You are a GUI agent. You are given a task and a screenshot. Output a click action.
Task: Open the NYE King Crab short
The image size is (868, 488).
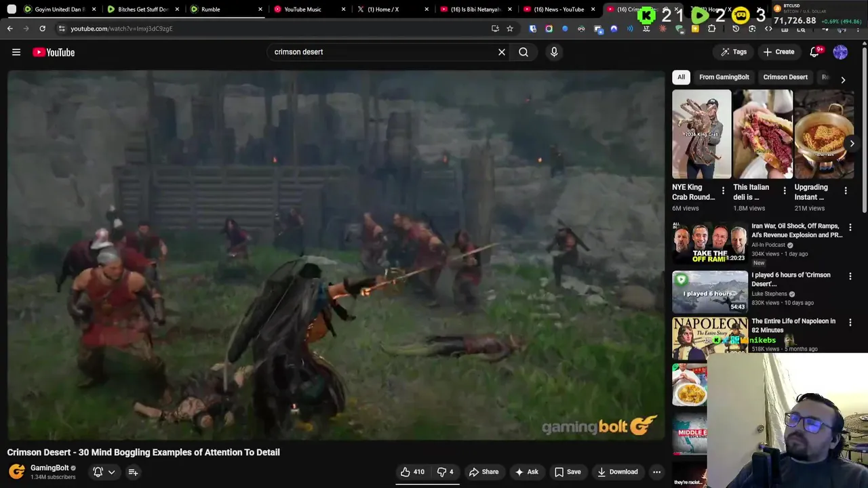702,134
